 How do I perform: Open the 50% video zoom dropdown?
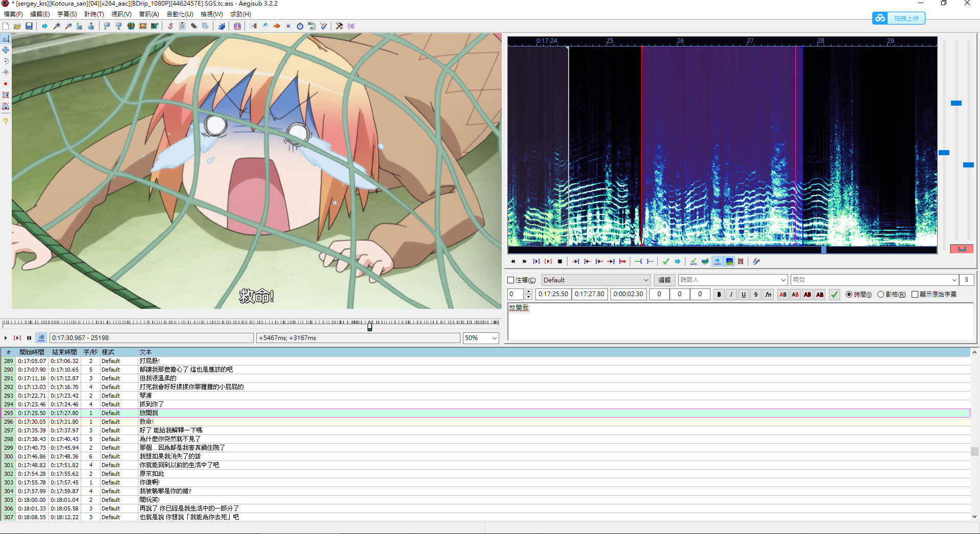click(x=480, y=338)
